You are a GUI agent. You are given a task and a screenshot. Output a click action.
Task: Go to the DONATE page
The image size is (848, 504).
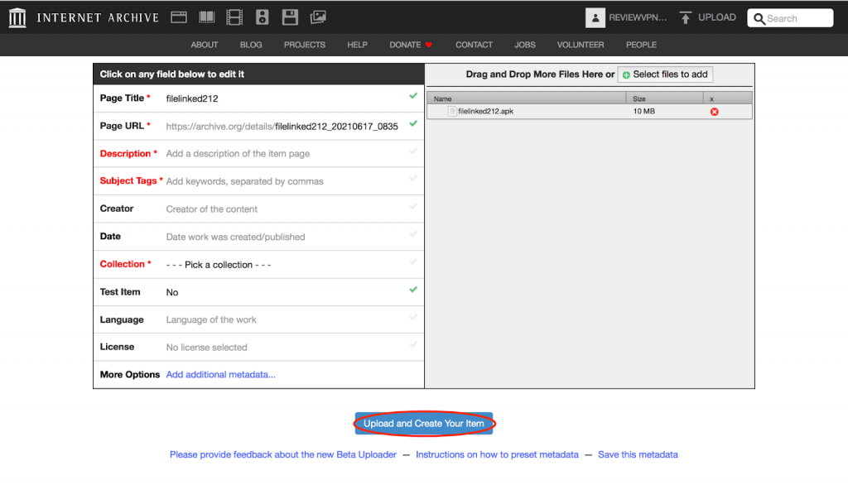tap(405, 45)
